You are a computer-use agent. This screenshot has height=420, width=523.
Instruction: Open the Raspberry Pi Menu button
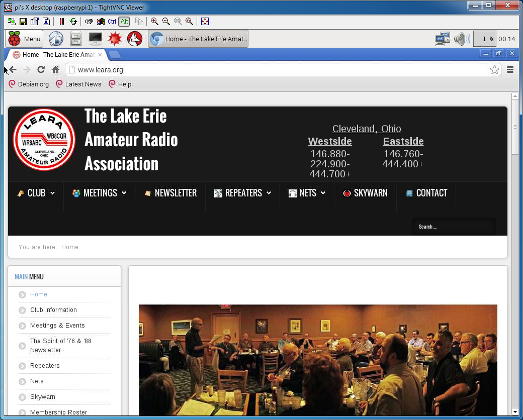pos(24,39)
